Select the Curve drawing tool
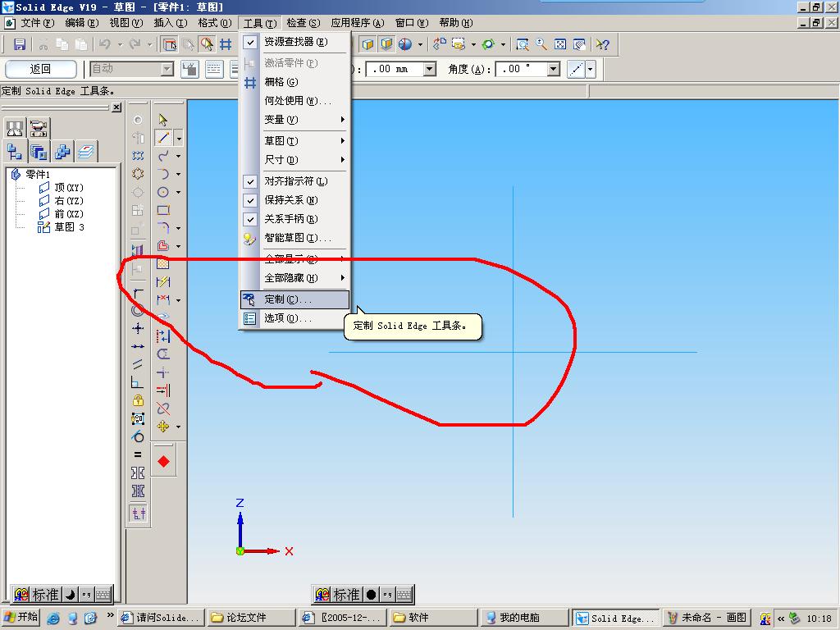This screenshot has width=840, height=630. [163, 156]
